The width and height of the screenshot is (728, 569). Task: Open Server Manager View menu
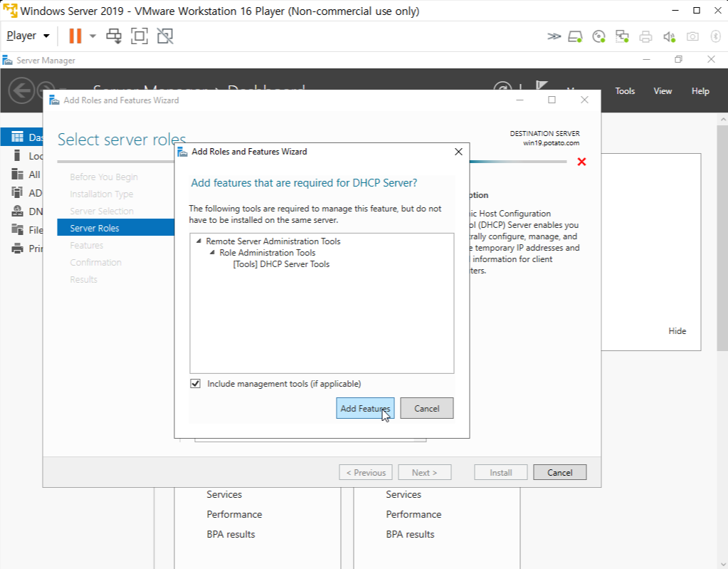pos(663,91)
